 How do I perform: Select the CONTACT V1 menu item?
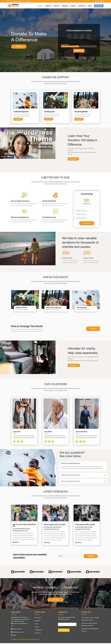[x=82, y=6]
